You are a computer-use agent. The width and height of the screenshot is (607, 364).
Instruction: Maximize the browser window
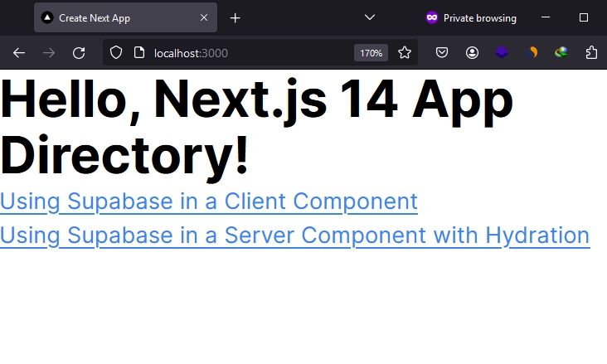[x=584, y=17]
